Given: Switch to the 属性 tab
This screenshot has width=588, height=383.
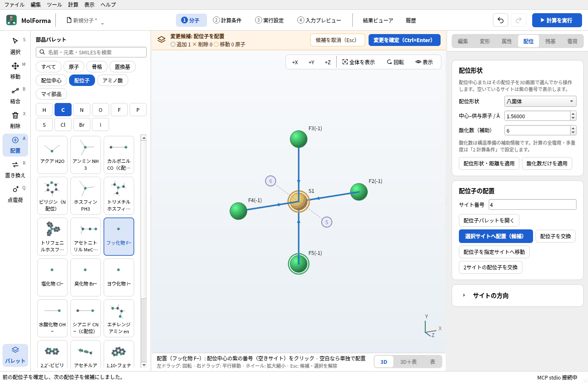Looking at the screenshot, I should pos(507,41).
